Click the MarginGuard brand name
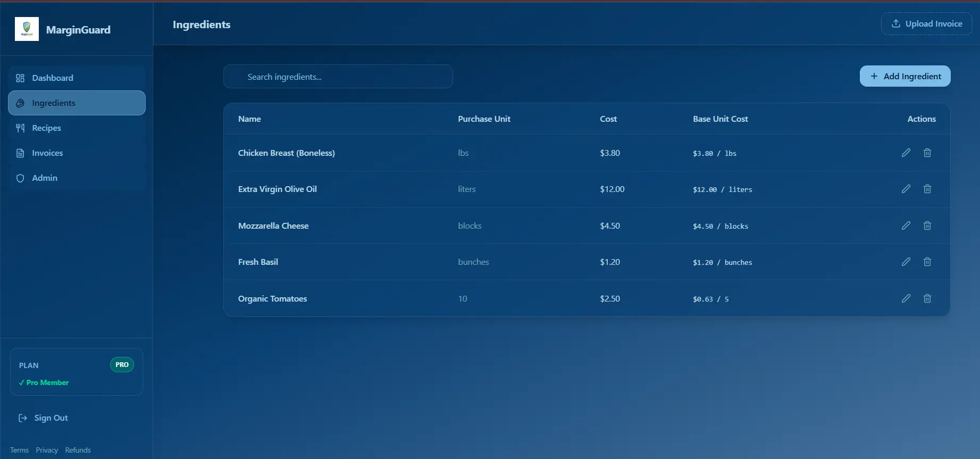The height and width of the screenshot is (459, 980). pyautogui.click(x=78, y=30)
